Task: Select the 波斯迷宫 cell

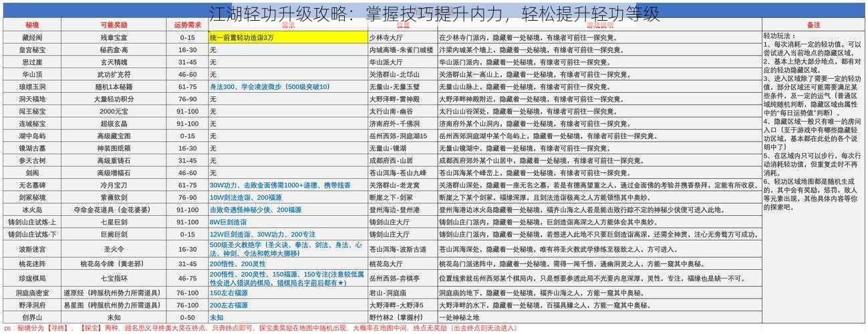Action: (x=33, y=248)
